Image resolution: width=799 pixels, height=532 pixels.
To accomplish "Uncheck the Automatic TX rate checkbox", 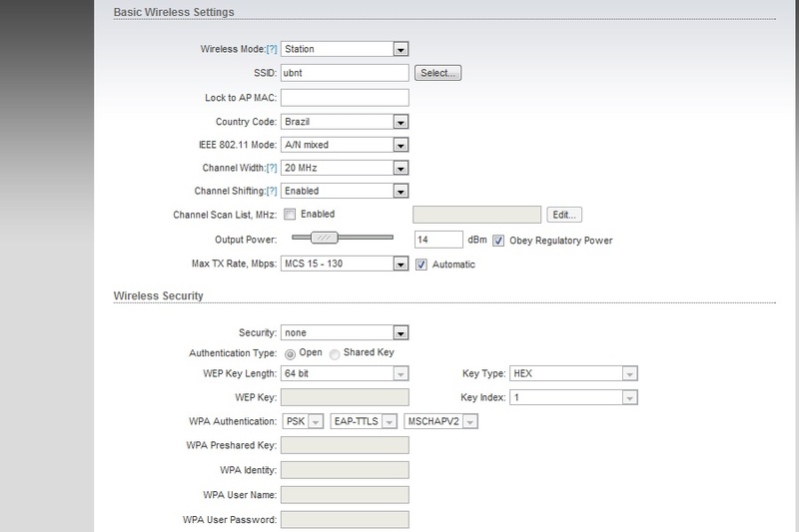I will pyautogui.click(x=421, y=265).
